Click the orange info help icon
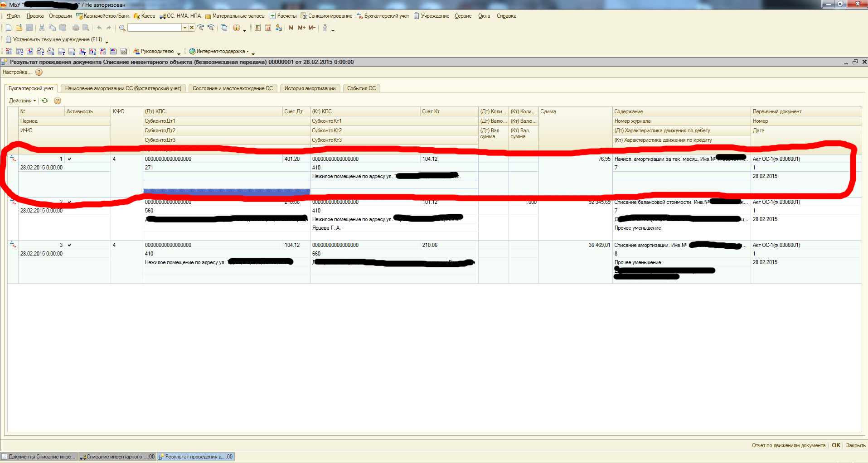Image resolution: width=868 pixels, height=463 pixels. (x=237, y=28)
